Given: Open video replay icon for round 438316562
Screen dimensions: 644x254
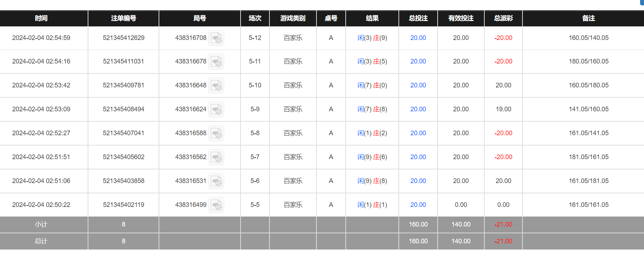Looking at the screenshot, I should (x=216, y=157).
